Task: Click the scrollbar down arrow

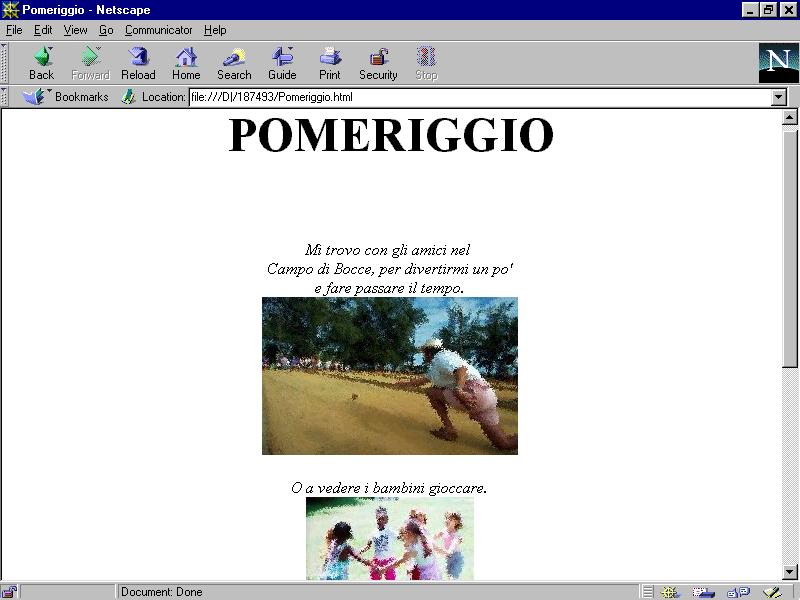Action: point(789,571)
